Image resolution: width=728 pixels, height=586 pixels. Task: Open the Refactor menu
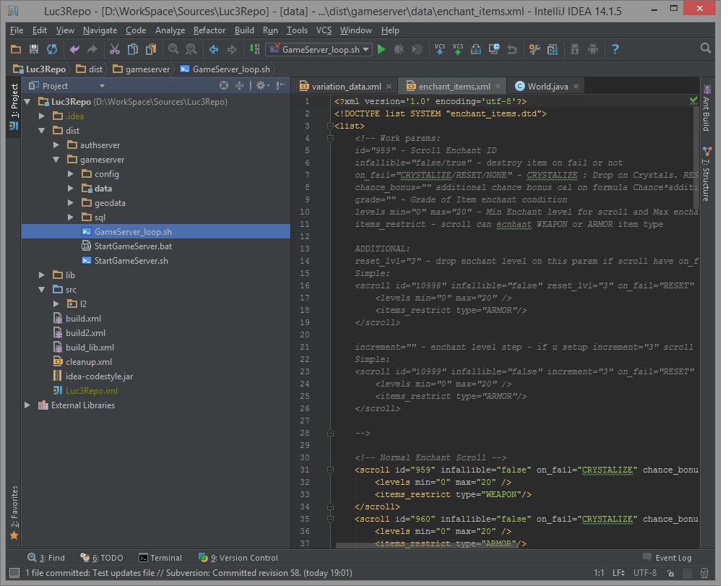tap(209, 30)
